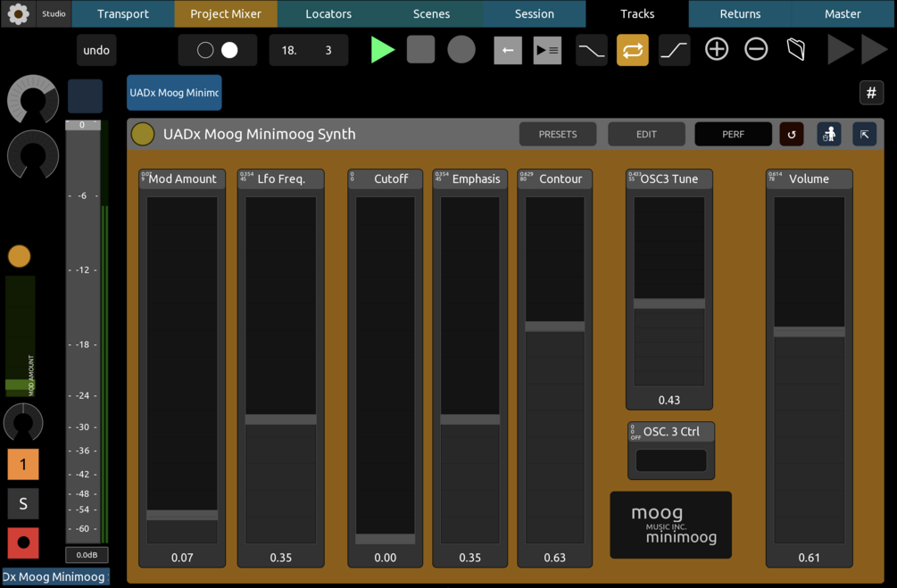The height and width of the screenshot is (588, 897).
Task: Click the play-from-list icon
Action: click(547, 50)
